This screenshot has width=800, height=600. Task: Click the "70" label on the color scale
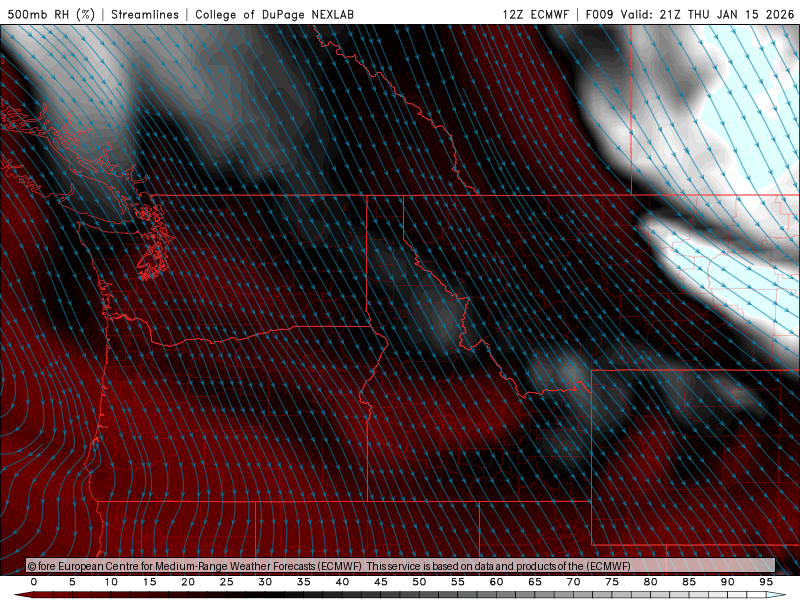[x=573, y=582]
